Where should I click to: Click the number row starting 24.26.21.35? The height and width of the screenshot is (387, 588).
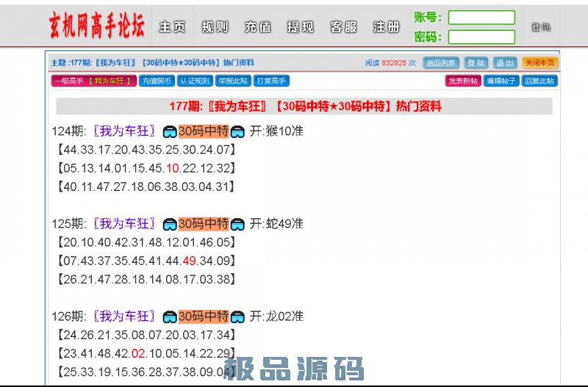[146, 335]
